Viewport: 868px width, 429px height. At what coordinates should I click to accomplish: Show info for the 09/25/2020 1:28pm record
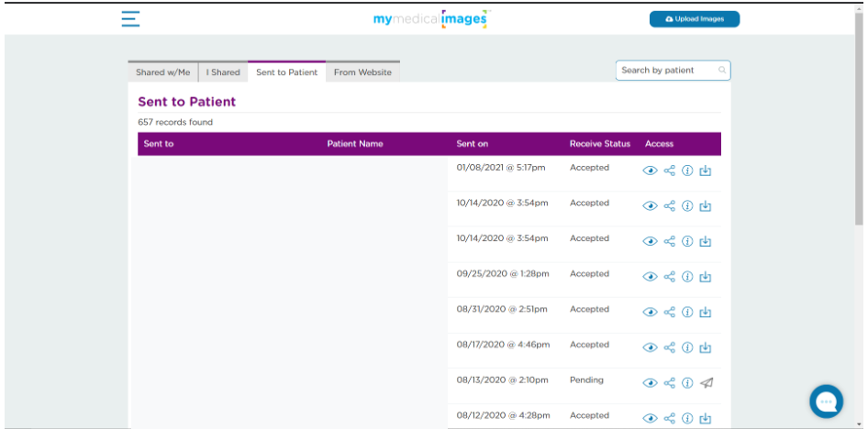pos(687,277)
